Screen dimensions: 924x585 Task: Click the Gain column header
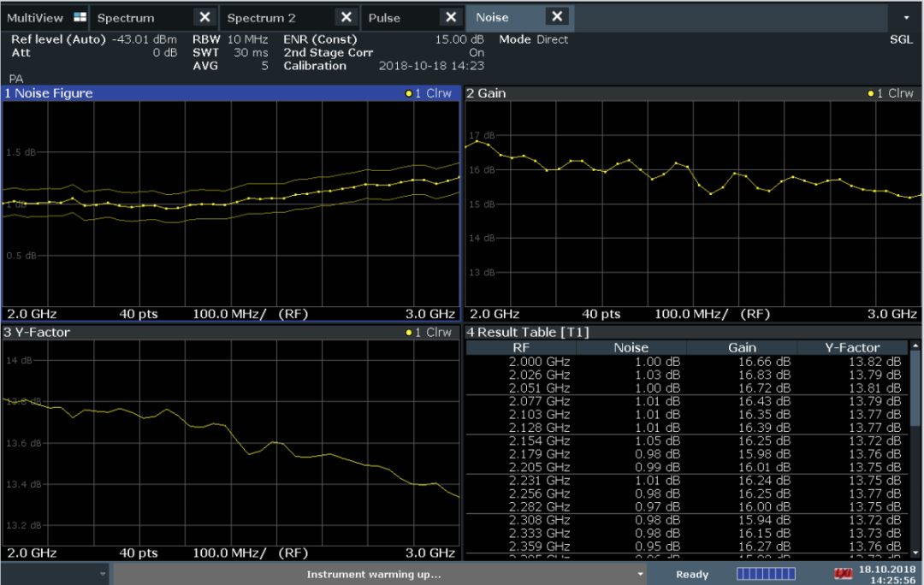click(741, 347)
